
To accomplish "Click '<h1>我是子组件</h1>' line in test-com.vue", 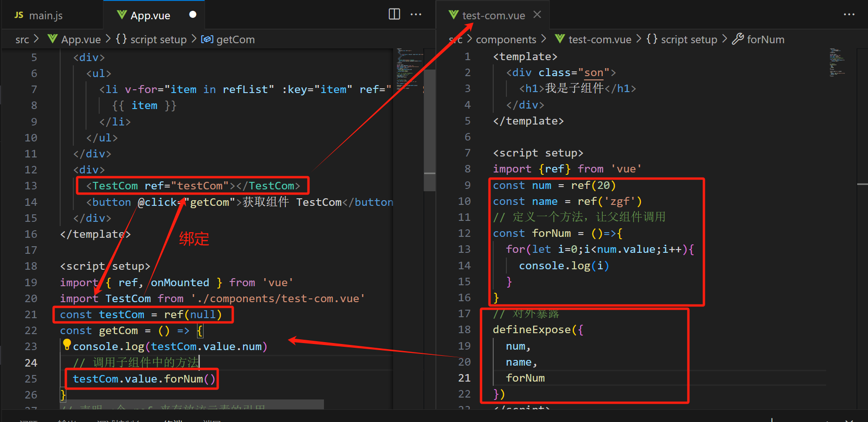I will [577, 88].
